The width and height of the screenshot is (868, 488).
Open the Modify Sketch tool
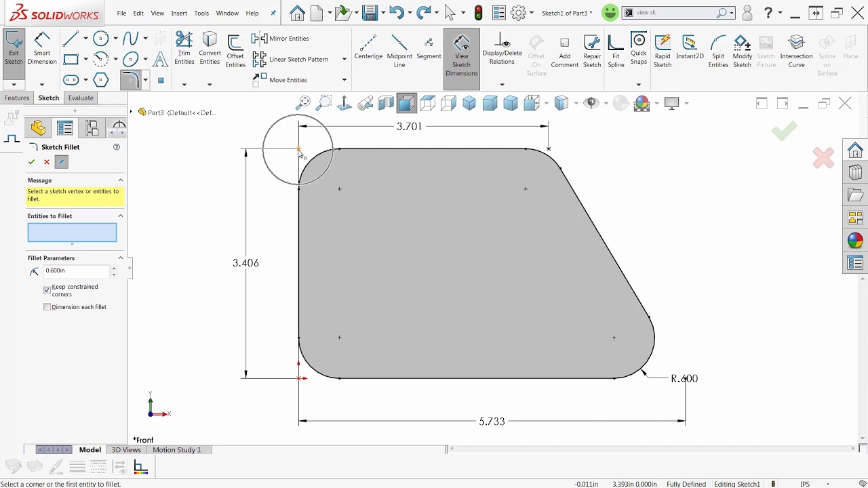742,52
